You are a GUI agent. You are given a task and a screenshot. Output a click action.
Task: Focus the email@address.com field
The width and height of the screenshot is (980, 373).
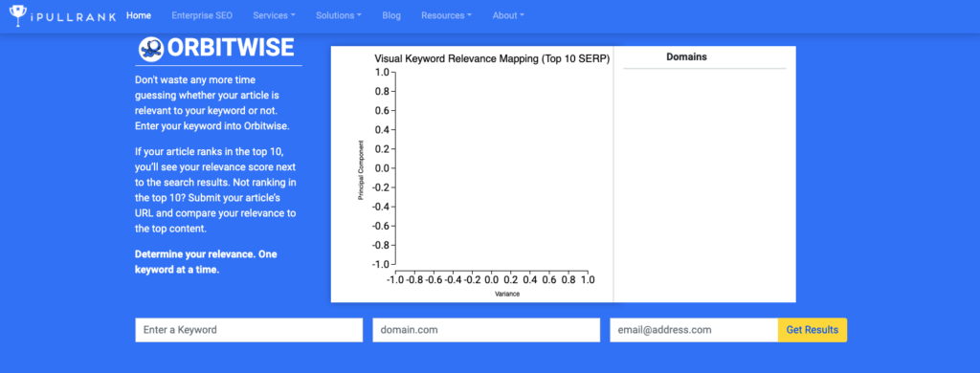tap(694, 330)
